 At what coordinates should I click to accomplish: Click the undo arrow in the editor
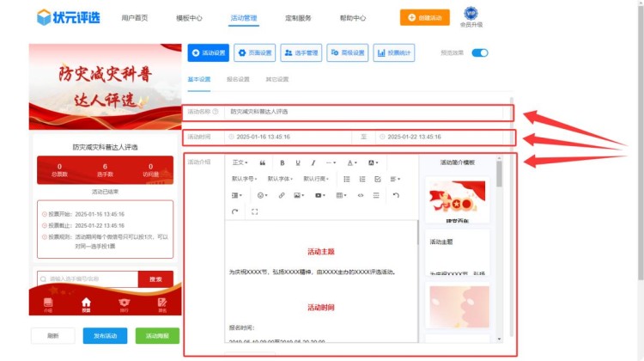396,196
